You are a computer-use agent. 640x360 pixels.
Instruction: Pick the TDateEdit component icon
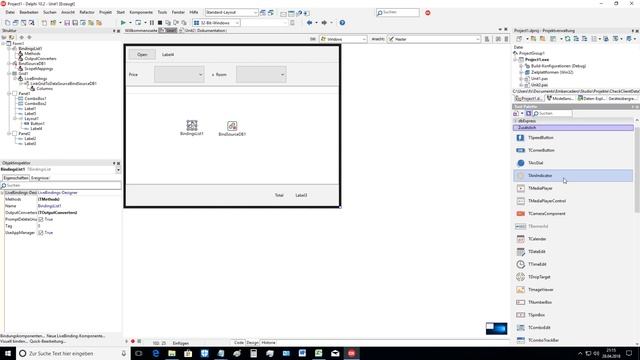pos(520,252)
